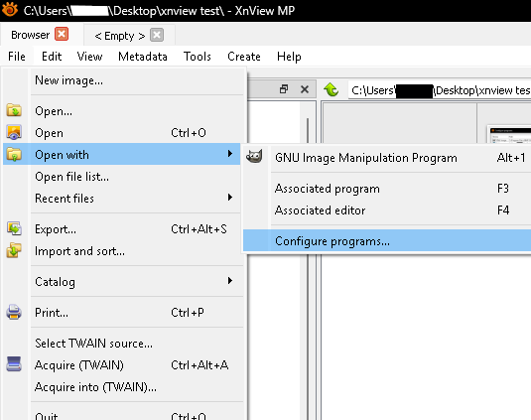The width and height of the screenshot is (531, 420).
Task: Switch to the < Empty > tab
Action: coord(120,36)
